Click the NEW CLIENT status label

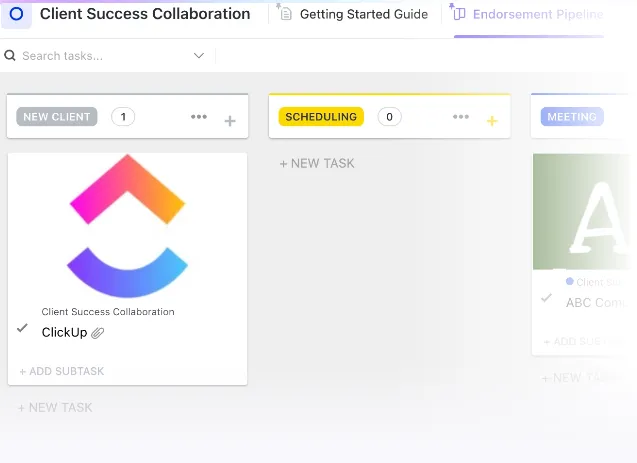click(57, 117)
